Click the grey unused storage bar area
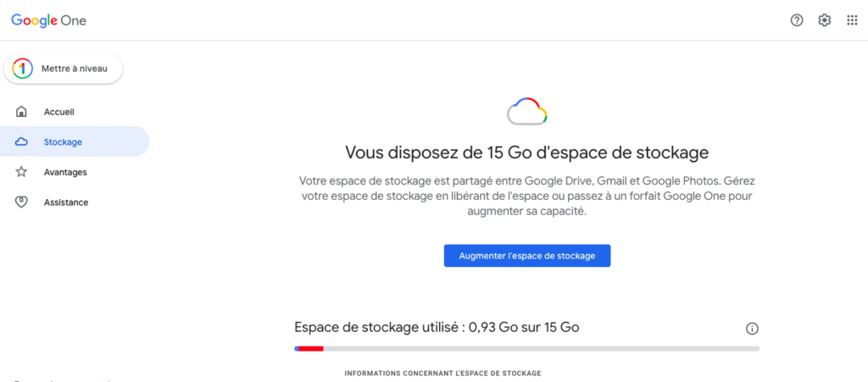 click(x=542, y=349)
